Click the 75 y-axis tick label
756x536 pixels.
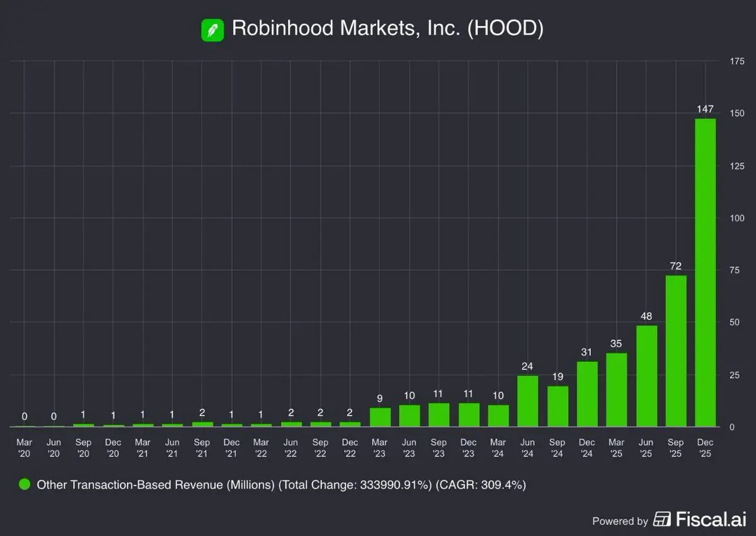click(735, 271)
